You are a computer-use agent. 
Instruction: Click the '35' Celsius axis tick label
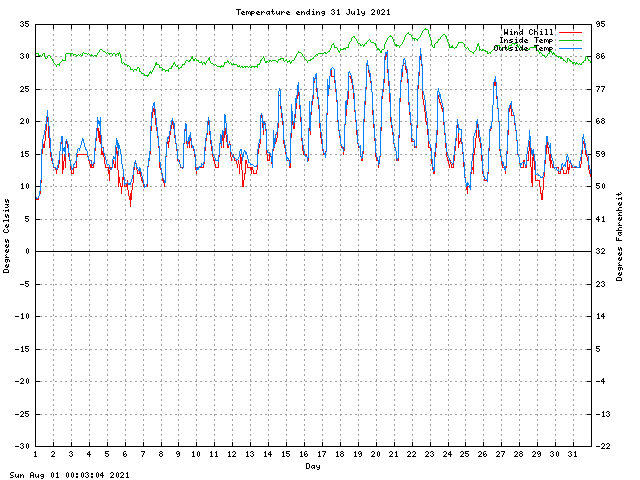[x=24, y=24]
